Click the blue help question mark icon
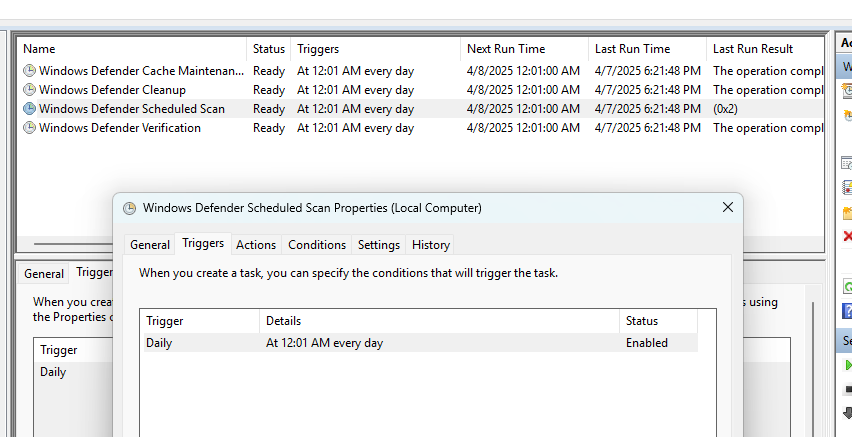This screenshot has height=437, width=852. [847, 310]
